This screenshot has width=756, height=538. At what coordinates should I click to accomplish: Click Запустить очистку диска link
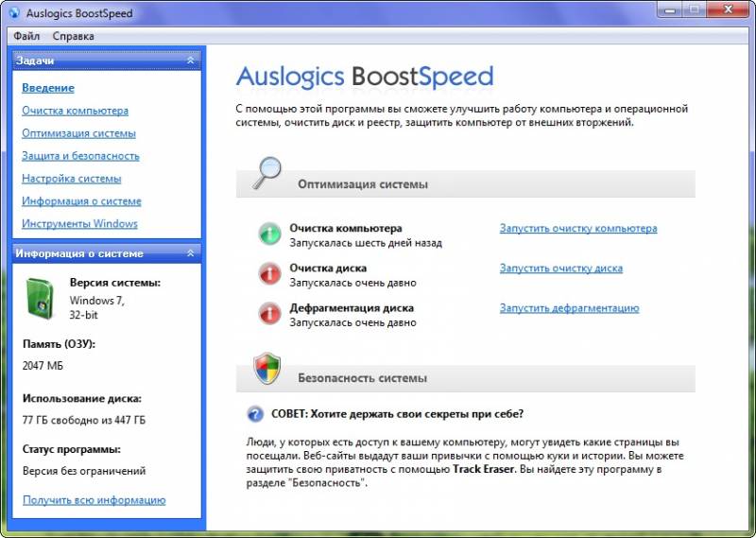pos(561,269)
